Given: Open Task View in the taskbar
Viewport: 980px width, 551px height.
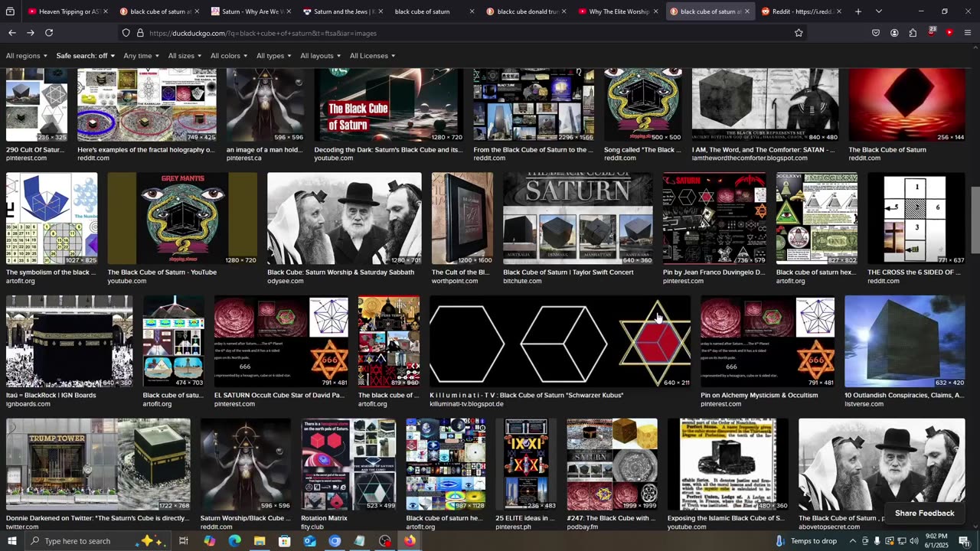Looking at the screenshot, I should [x=184, y=541].
